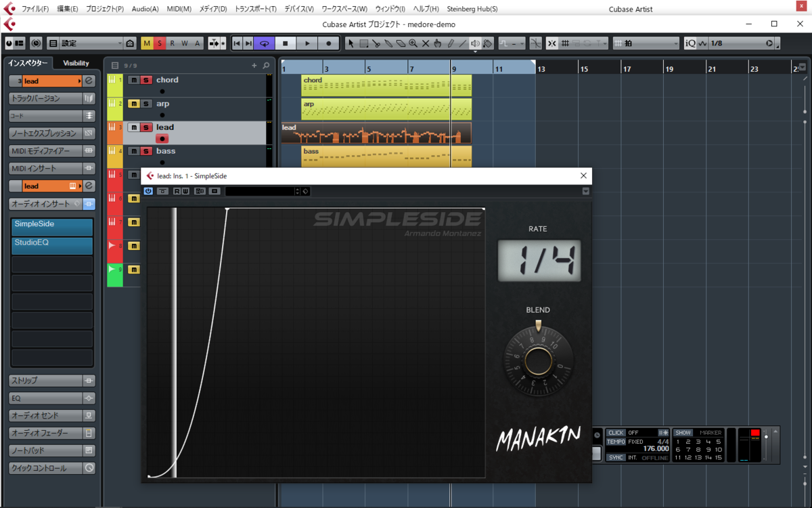Click the Record transport button

click(329, 43)
